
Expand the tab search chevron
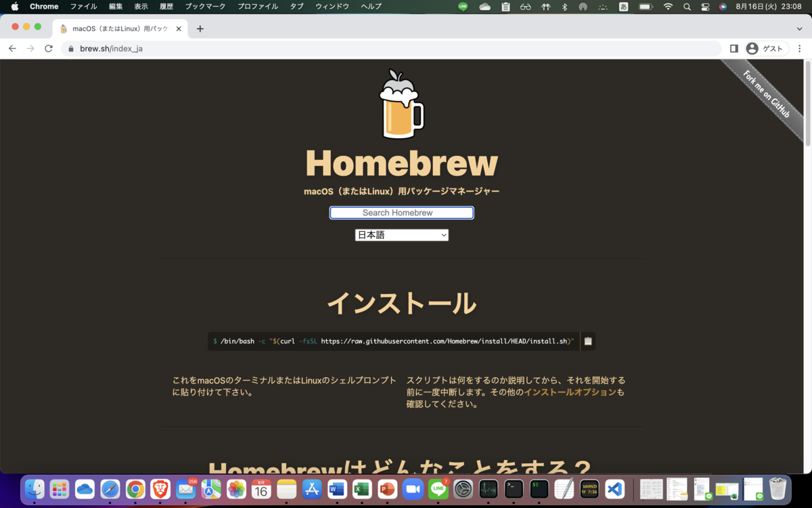click(799, 28)
